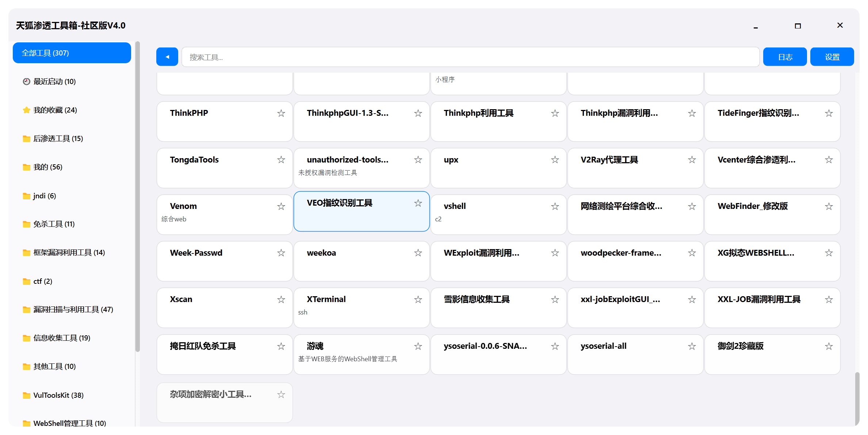Image resolution: width=868 pixels, height=435 pixels.
Task: Star the upx tool
Action: 555,160
